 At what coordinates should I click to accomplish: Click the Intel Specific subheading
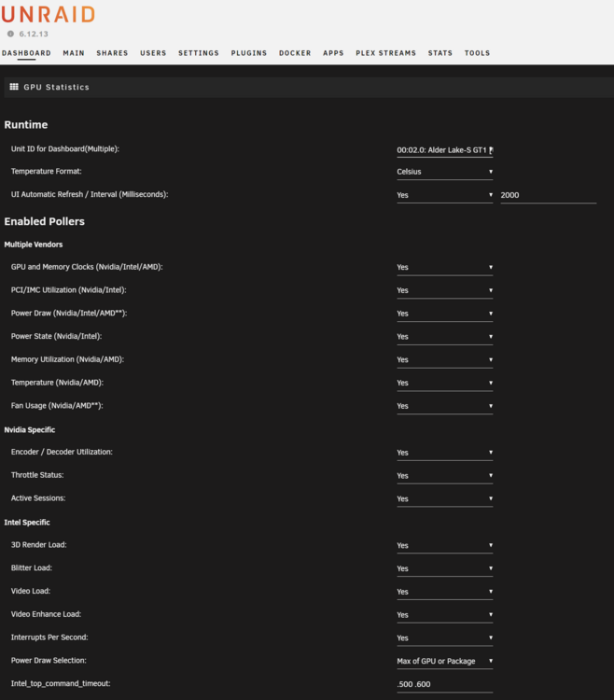tap(27, 523)
